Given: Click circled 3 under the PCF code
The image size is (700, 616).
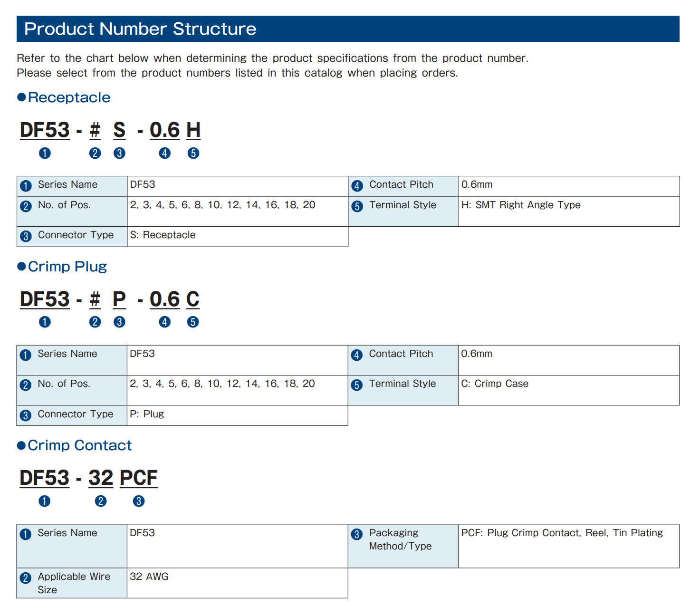Looking at the screenshot, I should tap(139, 501).
